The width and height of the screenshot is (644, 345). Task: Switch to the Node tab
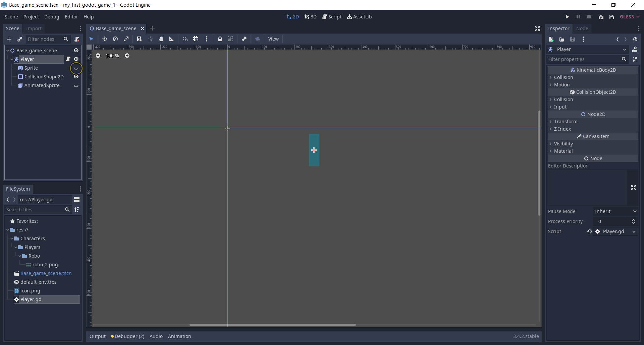582,28
